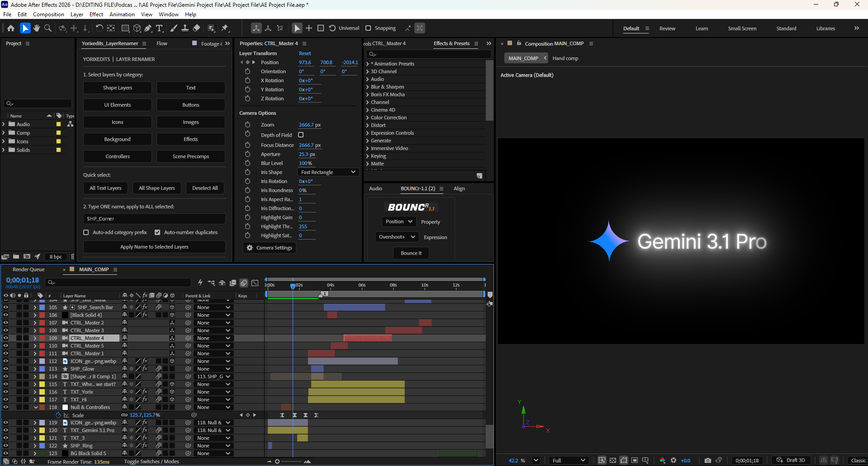Select the Horizontal Type tool
868x466 pixels.
[159, 28]
